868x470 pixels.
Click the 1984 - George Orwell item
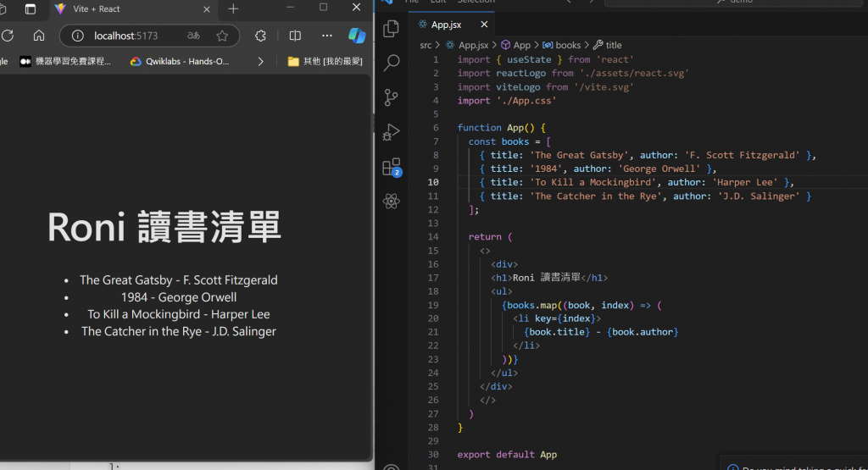click(x=178, y=297)
